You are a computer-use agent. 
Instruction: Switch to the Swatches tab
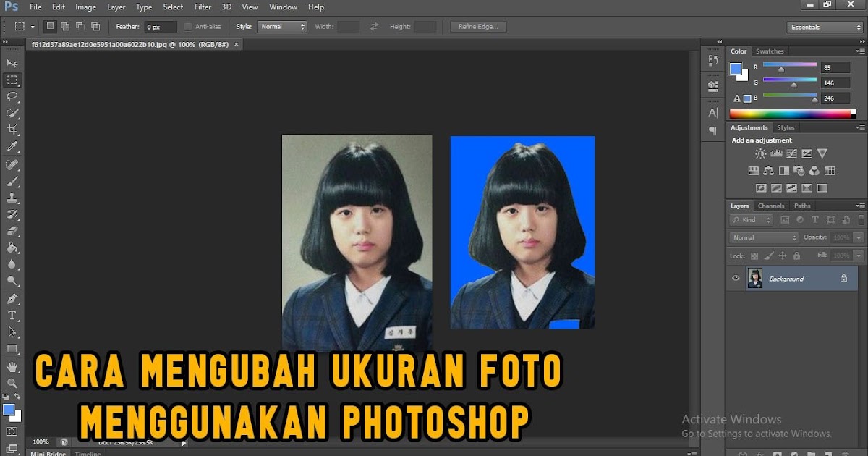click(770, 51)
